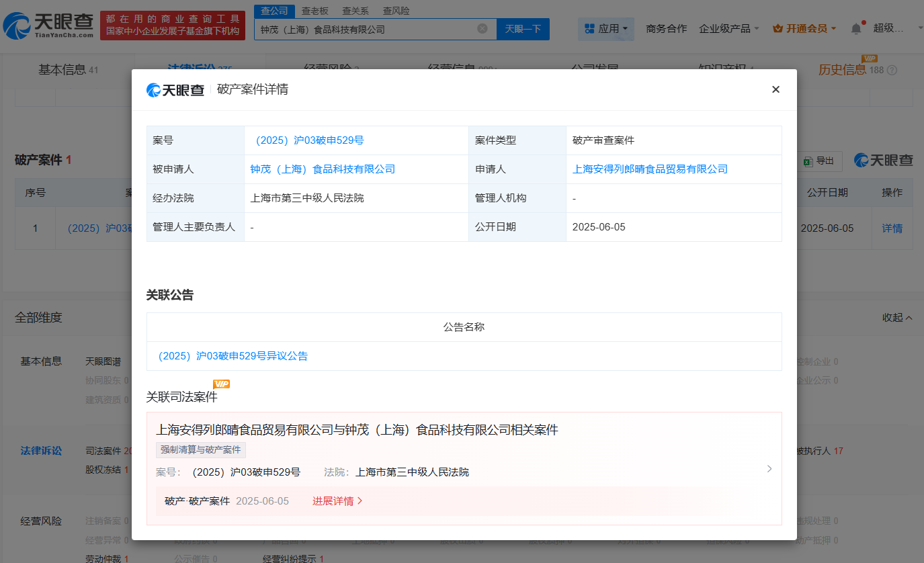Open the related case arrow chevron

[769, 468]
